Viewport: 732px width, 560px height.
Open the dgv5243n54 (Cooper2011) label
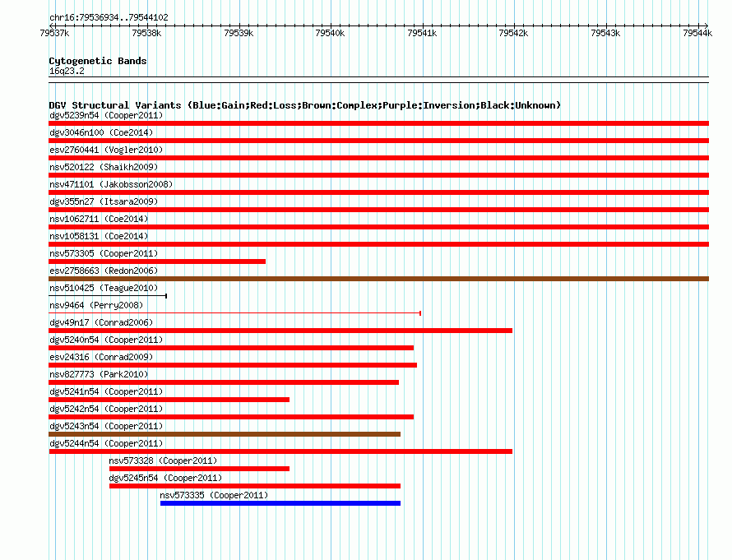(x=106, y=426)
